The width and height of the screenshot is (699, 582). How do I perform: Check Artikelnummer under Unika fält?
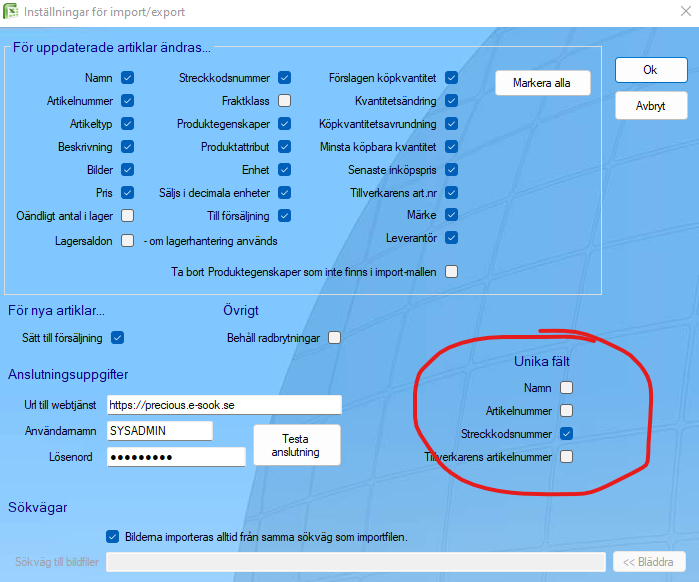point(567,410)
